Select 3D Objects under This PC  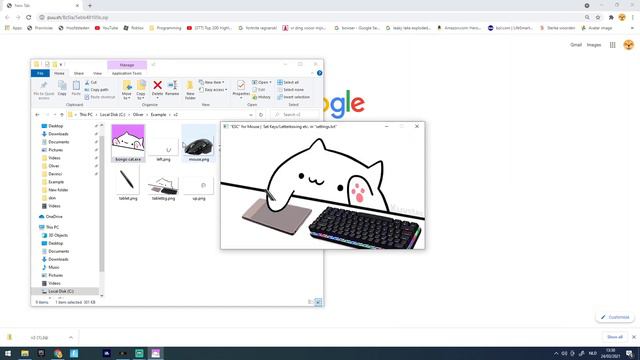click(x=55, y=235)
